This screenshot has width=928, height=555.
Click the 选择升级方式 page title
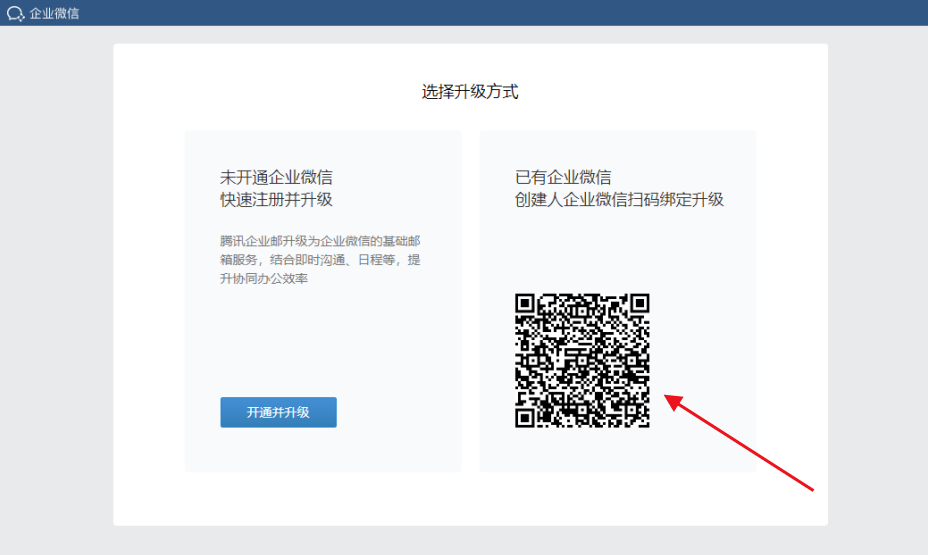click(470, 92)
